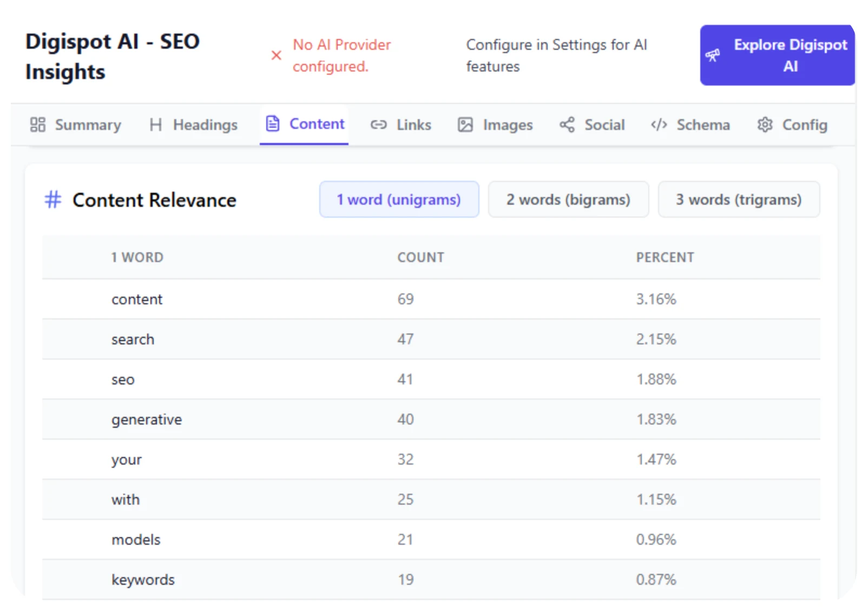Click the red X warning icon
This screenshot has height=614, width=868.
(276, 55)
